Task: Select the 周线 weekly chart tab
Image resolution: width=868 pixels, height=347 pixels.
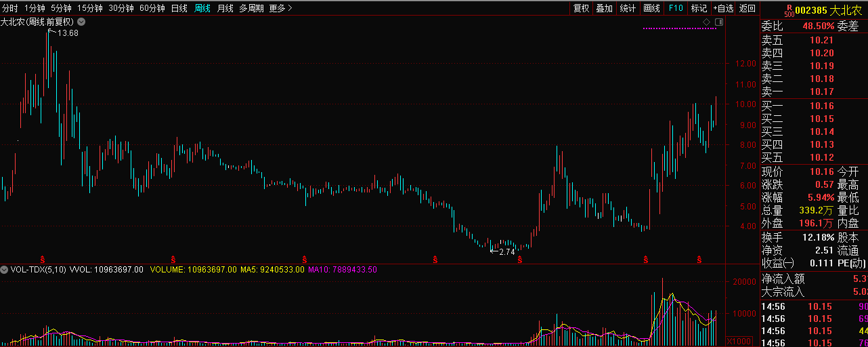Action: tap(202, 8)
